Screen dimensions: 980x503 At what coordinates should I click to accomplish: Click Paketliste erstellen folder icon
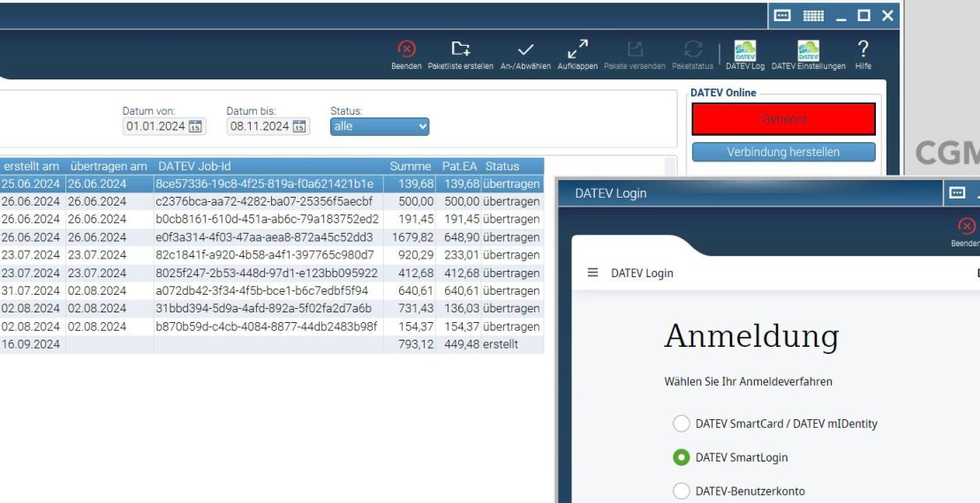click(x=461, y=49)
